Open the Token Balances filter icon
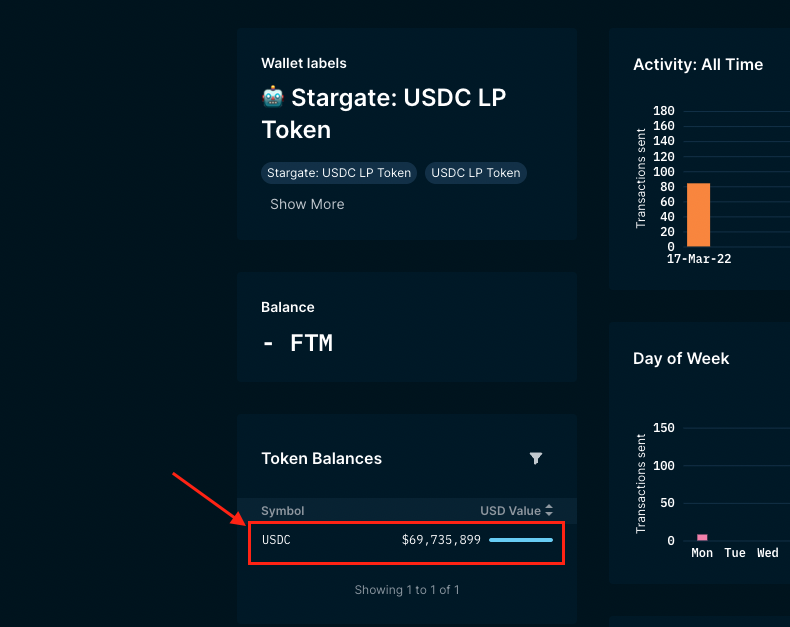790x627 pixels. point(536,458)
